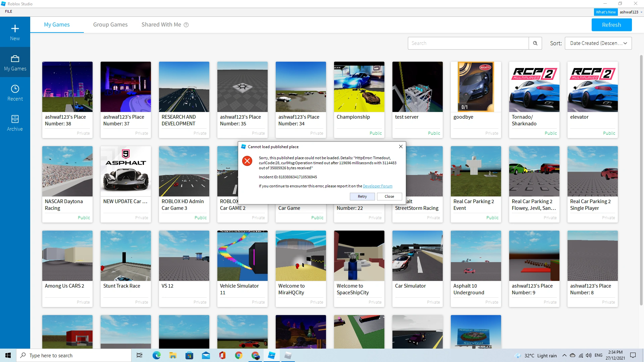This screenshot has height=362, width=644.
Task: Close the error dialog with X
Action: [x=400, y=146]
